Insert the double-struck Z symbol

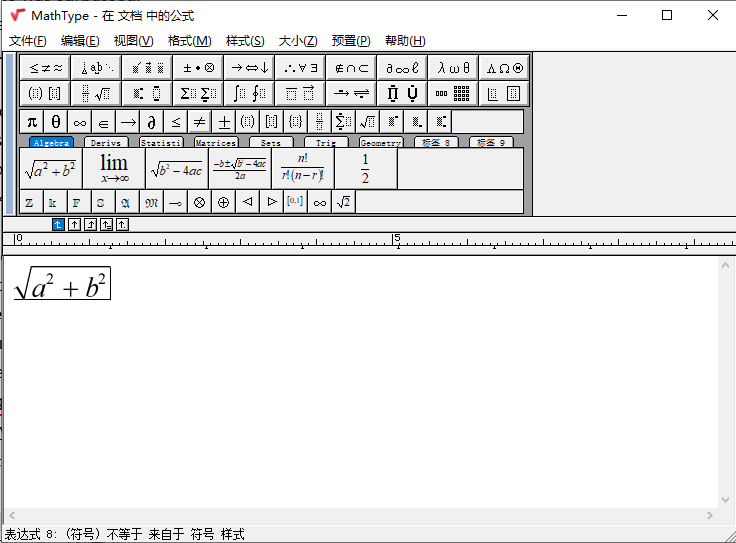tap(31, 202)
